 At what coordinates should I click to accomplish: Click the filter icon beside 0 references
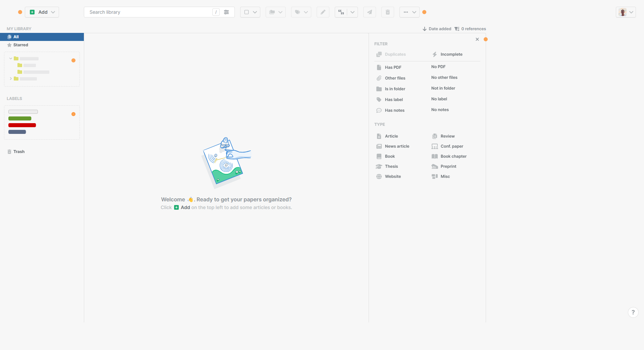pos(457,29)
